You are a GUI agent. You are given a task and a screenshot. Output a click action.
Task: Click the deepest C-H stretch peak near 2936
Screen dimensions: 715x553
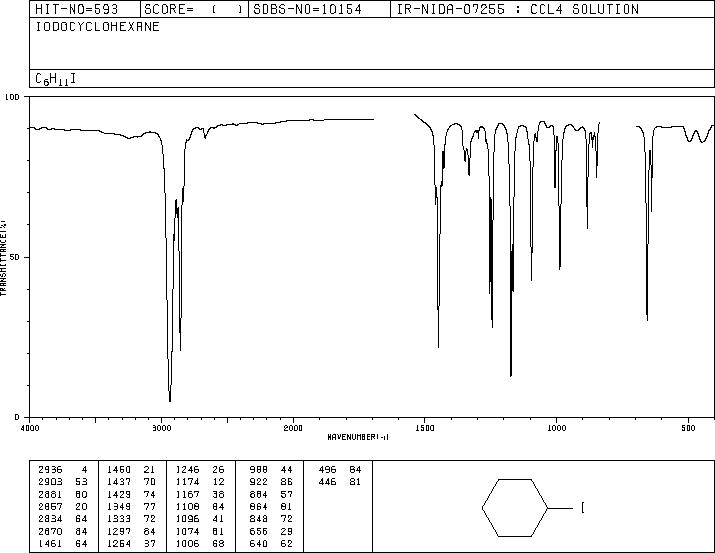(170, 400)
